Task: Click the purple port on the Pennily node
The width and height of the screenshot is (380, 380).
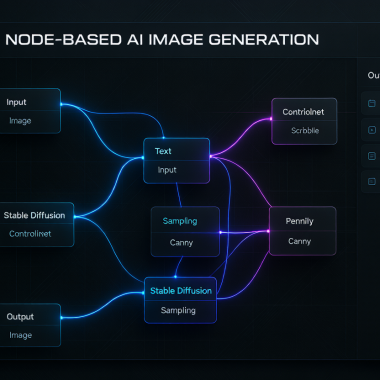Action: [x=268, y=231]
